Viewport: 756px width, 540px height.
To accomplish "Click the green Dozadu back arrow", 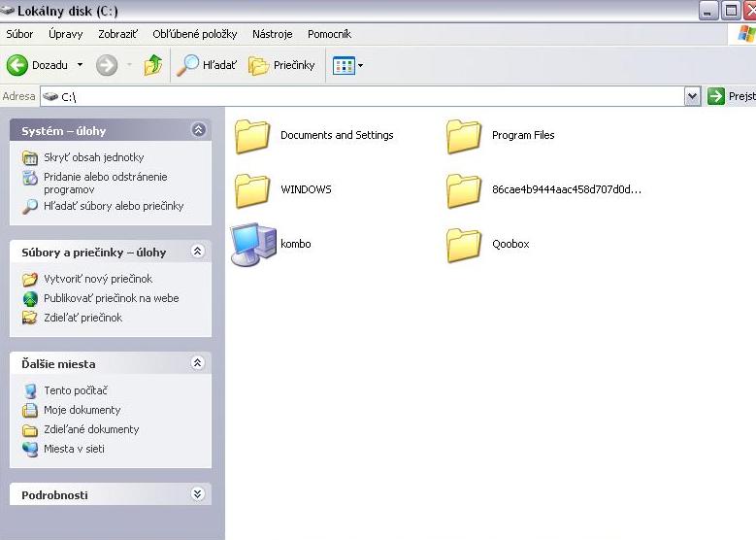I will tap(17, 65).
